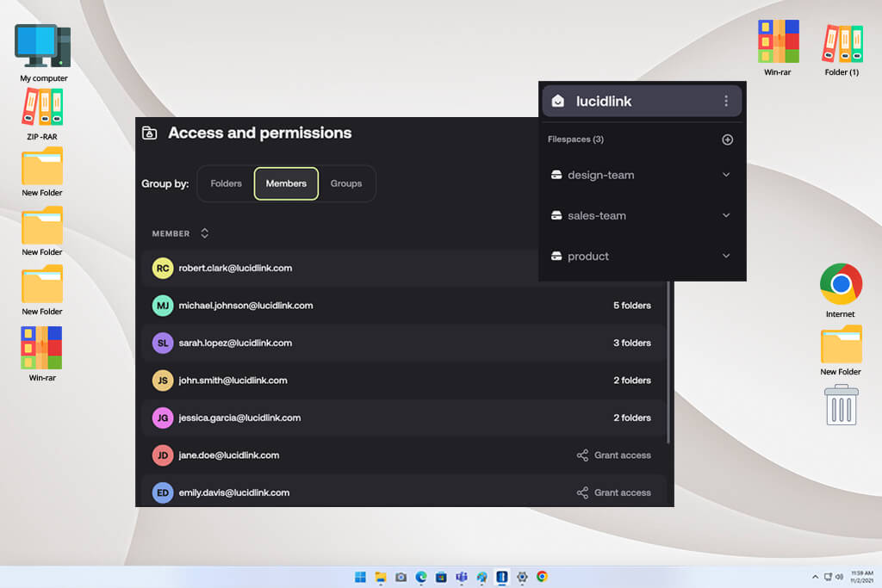Click the design-team filespace drive icon
Image resolution: width=882 pixels, height=588 pixels.
tap(556, 175)
